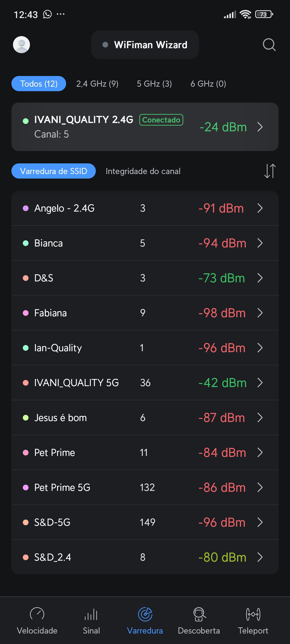Tap the WiFiman Wizard button
The height and width of the screenshot is (644, 290).
click(x=145, y=45)
